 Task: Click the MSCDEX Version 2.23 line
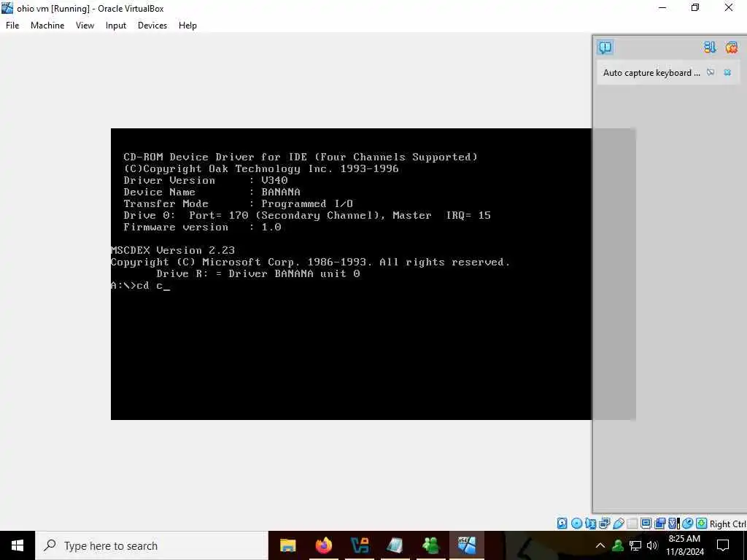pyautogui.click(x=172, y=251)
